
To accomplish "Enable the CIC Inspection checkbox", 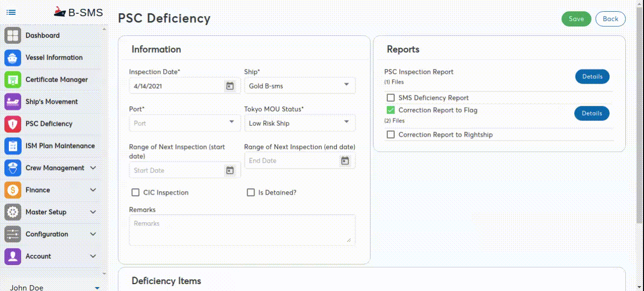I will click(x=136, y=193).
